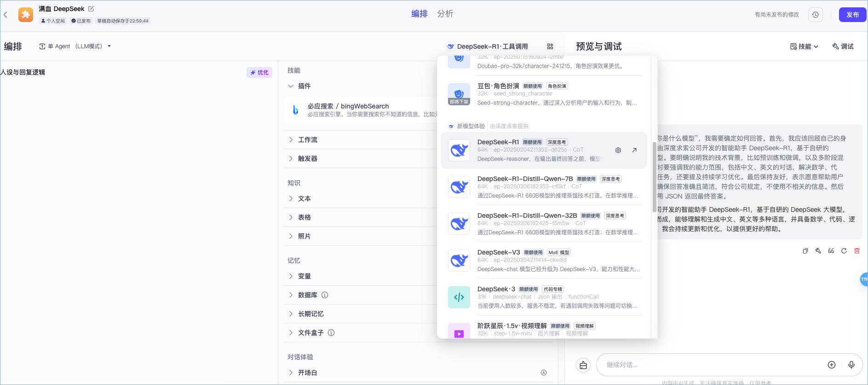
Task: Click the DeepSeek·3 code icon
Action: click(459, 297)
